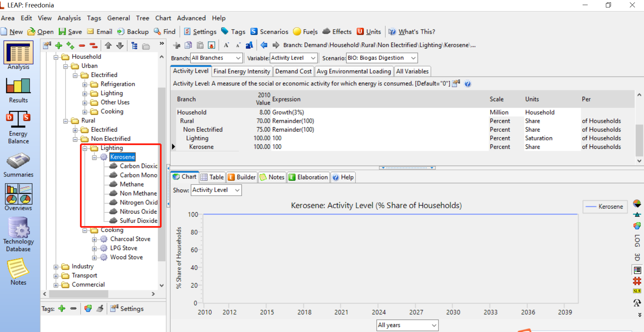Image resolution: width=644 pixels, height=332 pixels.
Task: Collapse the Urban tree branch
Action: 65,66
